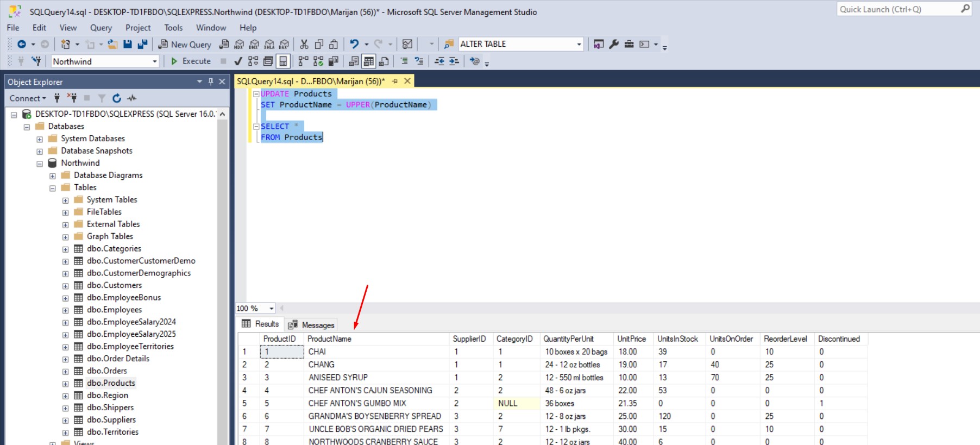Screen dimensions: 980x445
Task: Click the Parse checkmark icon
Action: [x=238, y=61]
